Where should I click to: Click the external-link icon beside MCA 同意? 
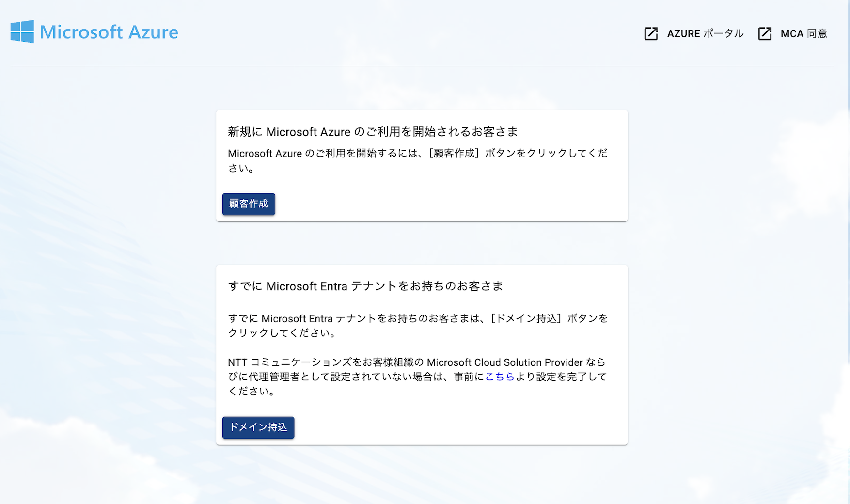coord(765,33)
